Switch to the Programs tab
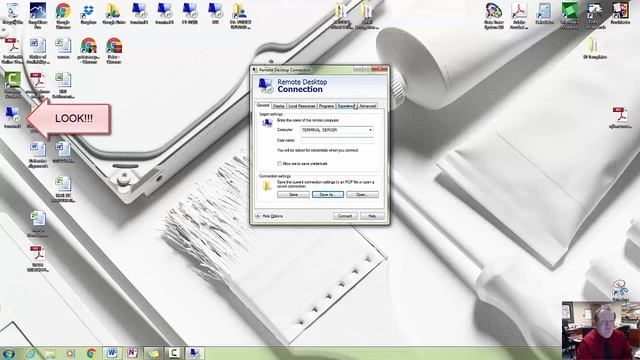The height and width of the screenshot is (360, 640). coord(327,106)
